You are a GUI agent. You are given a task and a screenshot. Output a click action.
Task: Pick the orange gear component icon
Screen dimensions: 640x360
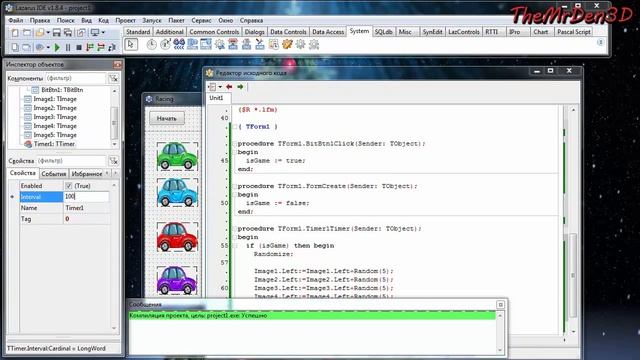pos(287,44)
